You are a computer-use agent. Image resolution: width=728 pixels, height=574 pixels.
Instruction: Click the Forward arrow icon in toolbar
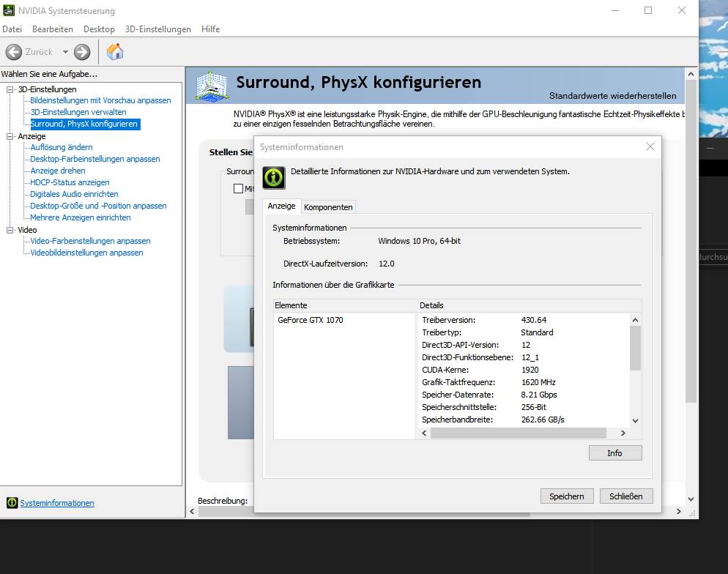point(82,52)
